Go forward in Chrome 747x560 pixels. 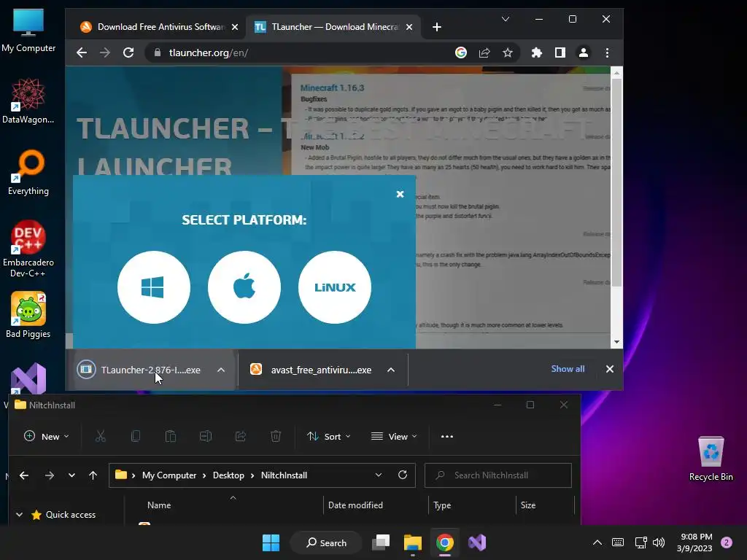point(105,52)
